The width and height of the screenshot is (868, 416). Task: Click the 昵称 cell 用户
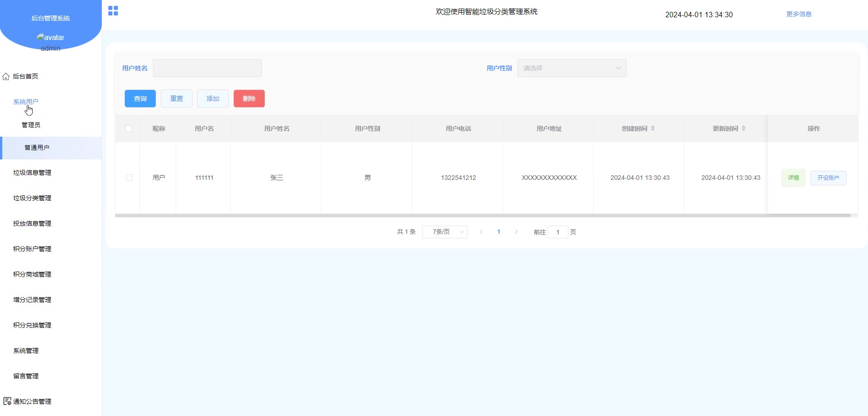click(x=159, y=178)
